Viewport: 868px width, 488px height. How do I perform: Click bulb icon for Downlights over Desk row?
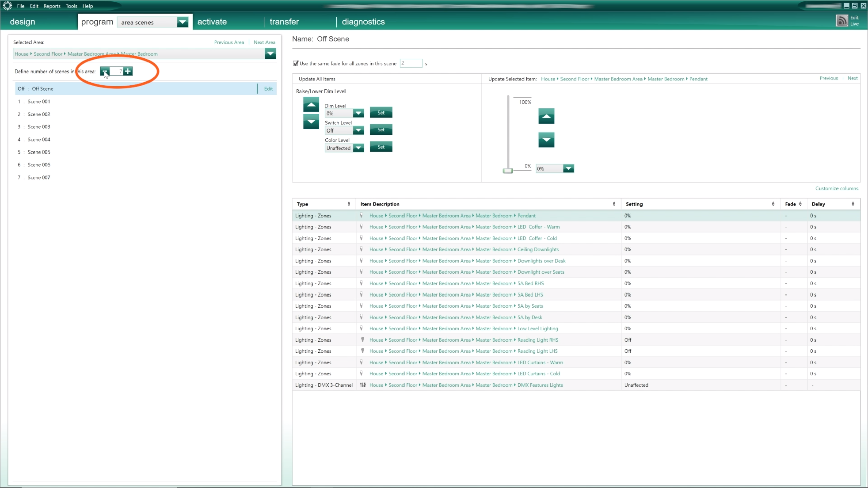tap(362, 260)
